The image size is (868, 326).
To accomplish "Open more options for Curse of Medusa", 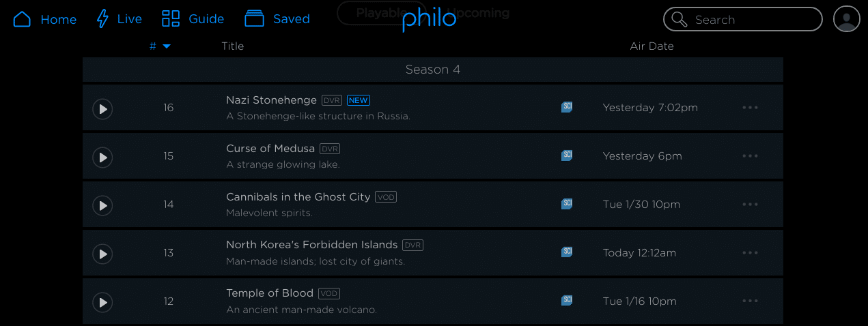I will (x=750, y=156).
